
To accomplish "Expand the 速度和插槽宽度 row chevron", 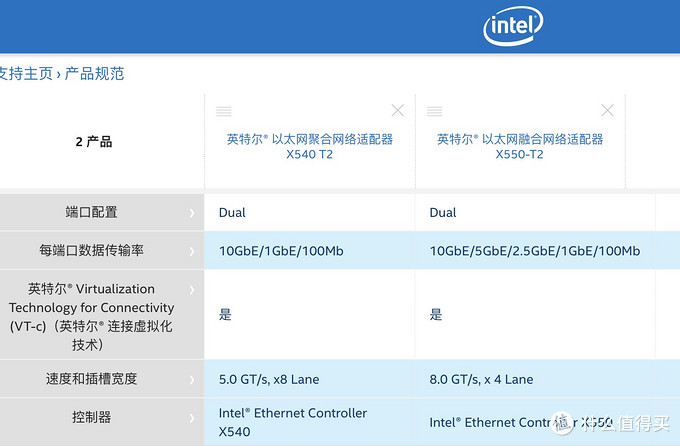I will click(191, 379).
